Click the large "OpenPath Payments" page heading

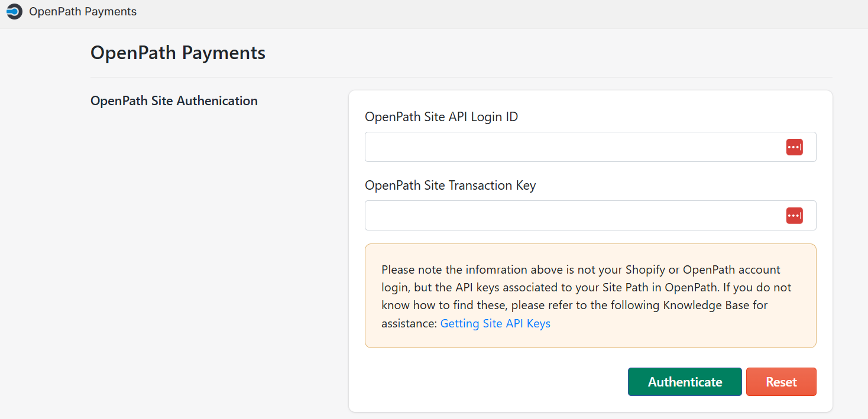(178, 53)
